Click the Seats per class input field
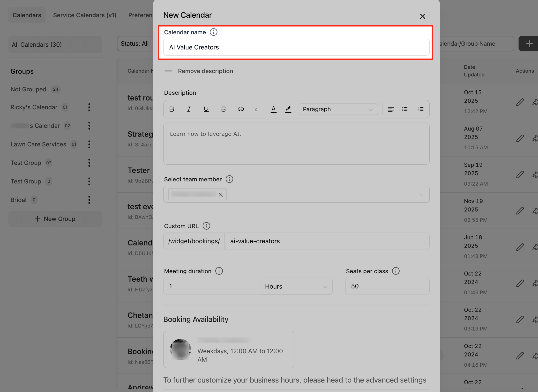This screenshot has height=392, width=538. pyautogui.click(x=387, y=286)
